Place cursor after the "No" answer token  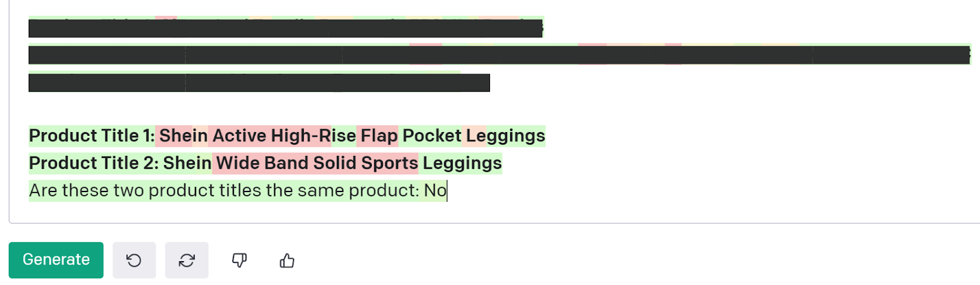click(x=447, y=191)
